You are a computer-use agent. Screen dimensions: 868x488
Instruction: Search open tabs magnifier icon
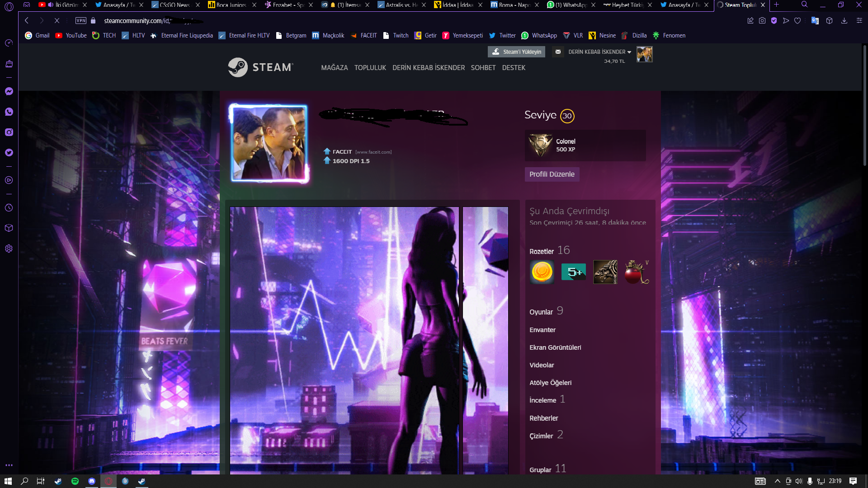804,5
